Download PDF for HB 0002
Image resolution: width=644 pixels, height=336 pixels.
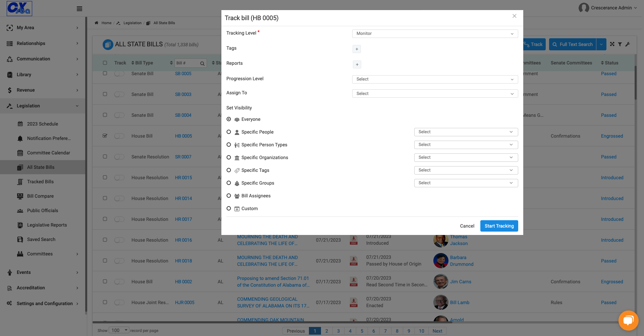point(354,282)
